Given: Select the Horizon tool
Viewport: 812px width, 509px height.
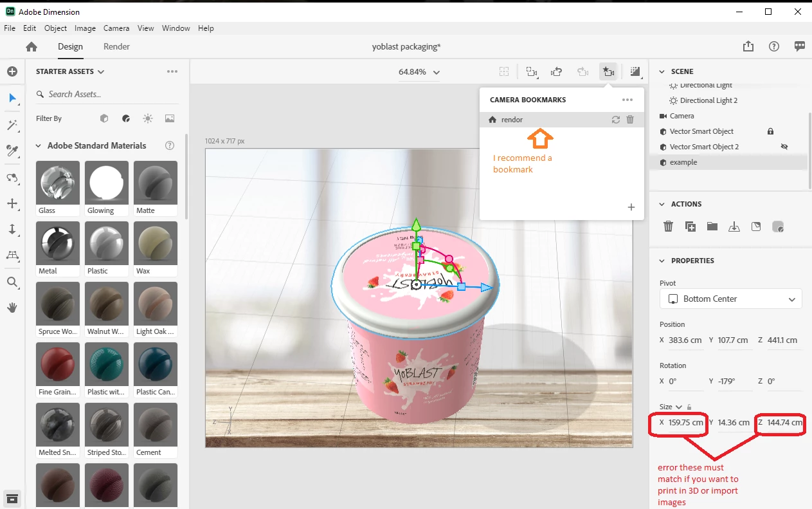Looking at the screenshot, I should click(12, 255).
